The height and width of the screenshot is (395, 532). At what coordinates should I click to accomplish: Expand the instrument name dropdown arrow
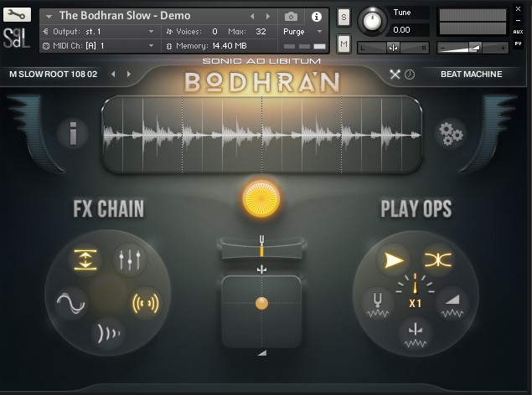coord(49,16)
